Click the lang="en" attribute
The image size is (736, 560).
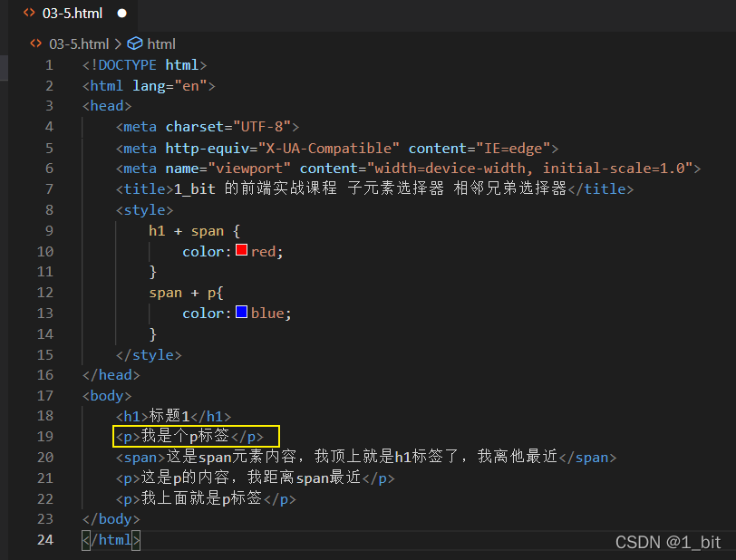click(x=169, y=86)
